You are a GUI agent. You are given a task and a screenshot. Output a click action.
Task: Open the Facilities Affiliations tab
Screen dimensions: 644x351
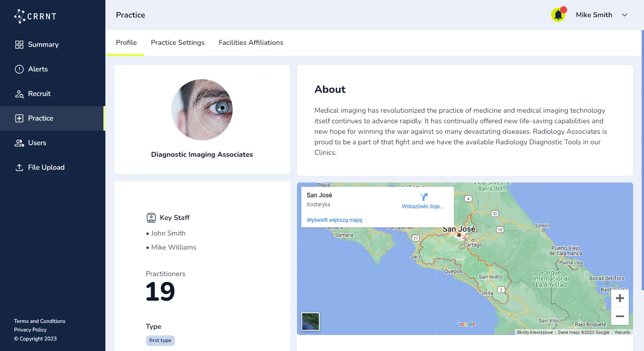click(x=251, y=43)
